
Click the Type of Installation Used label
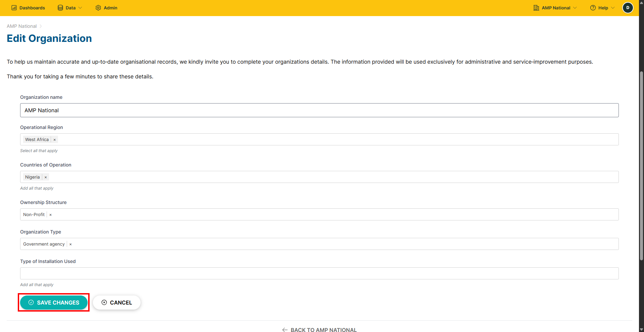point(48,261)
